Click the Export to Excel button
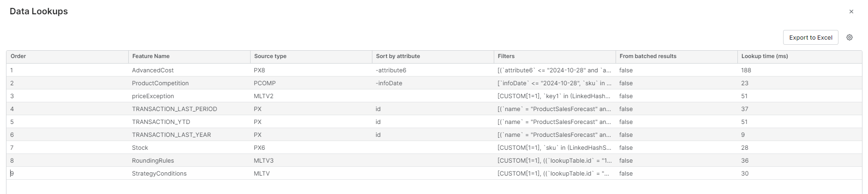Screen dimensions: 868x194 (810, 37)
